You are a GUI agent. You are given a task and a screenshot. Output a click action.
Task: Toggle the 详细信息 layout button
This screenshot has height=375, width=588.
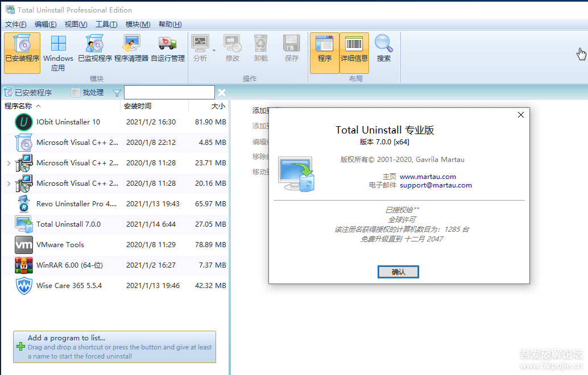click(x=354, y=53)
